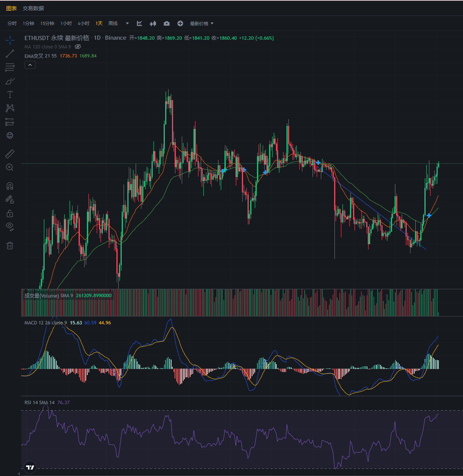463x476 pixels.
Task: Switch to the 交易数据 tab
Action: pyautogui.click(x=33, y=8)
